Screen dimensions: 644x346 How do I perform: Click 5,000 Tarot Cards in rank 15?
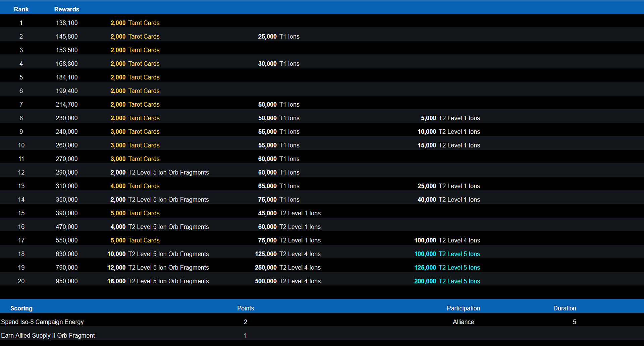pyautogui.click(x=135, y=213)
